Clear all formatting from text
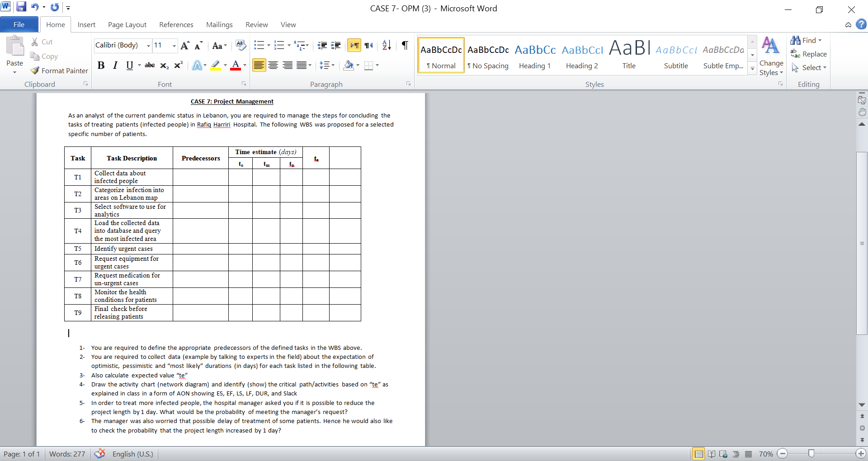868x461 pixels. [x=241, y=45]
